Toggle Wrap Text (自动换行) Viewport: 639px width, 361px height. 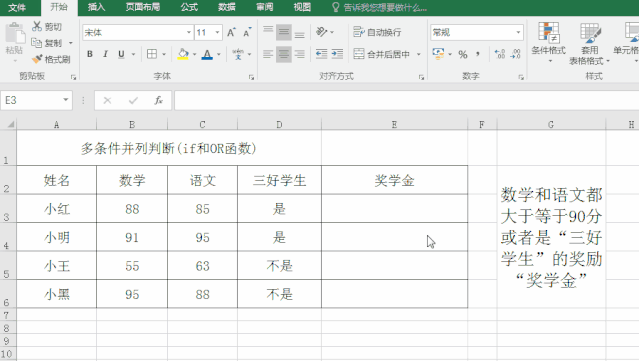coord(377,32)
